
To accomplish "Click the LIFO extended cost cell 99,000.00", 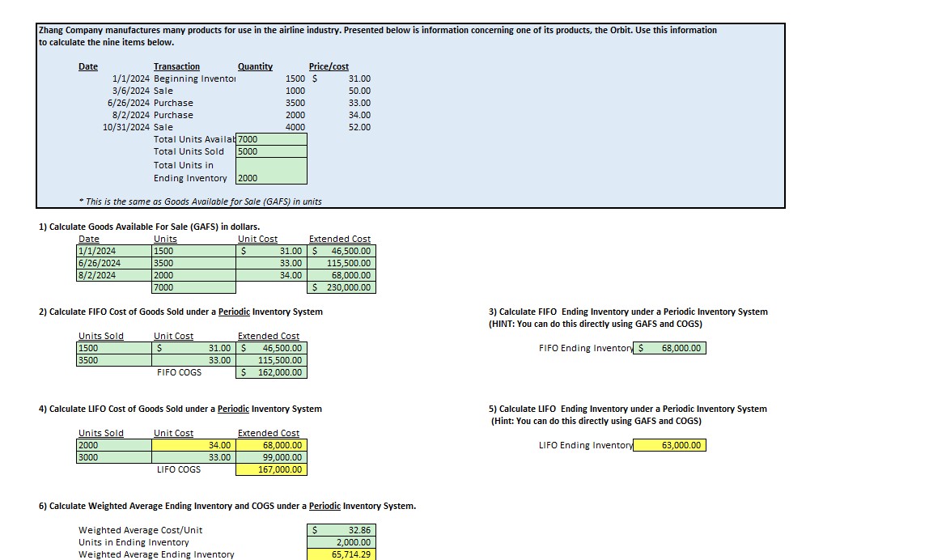I will 271,457.
